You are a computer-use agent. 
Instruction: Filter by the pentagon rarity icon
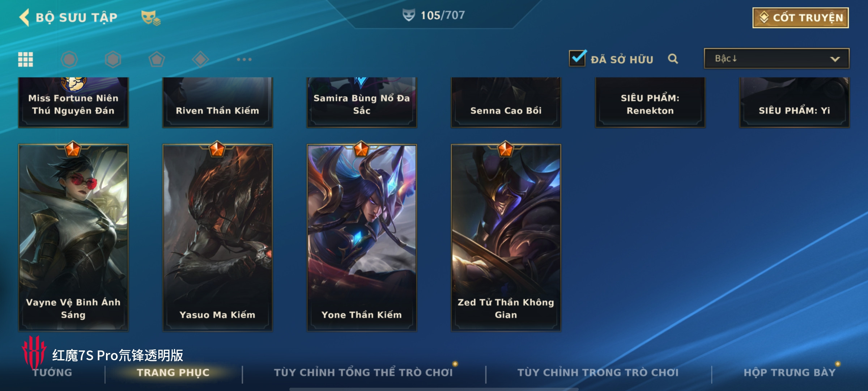(157, 59)
